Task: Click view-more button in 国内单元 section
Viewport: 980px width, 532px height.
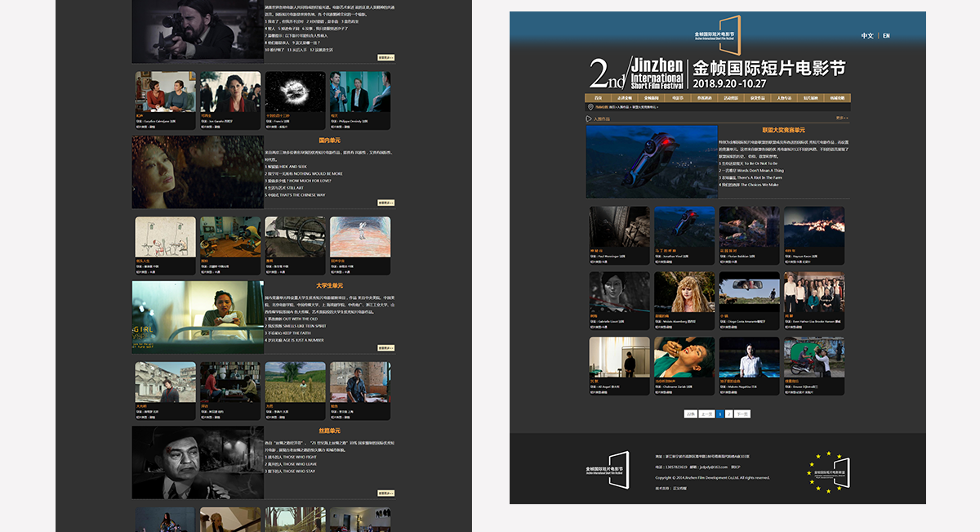Action: coord(386,203)
